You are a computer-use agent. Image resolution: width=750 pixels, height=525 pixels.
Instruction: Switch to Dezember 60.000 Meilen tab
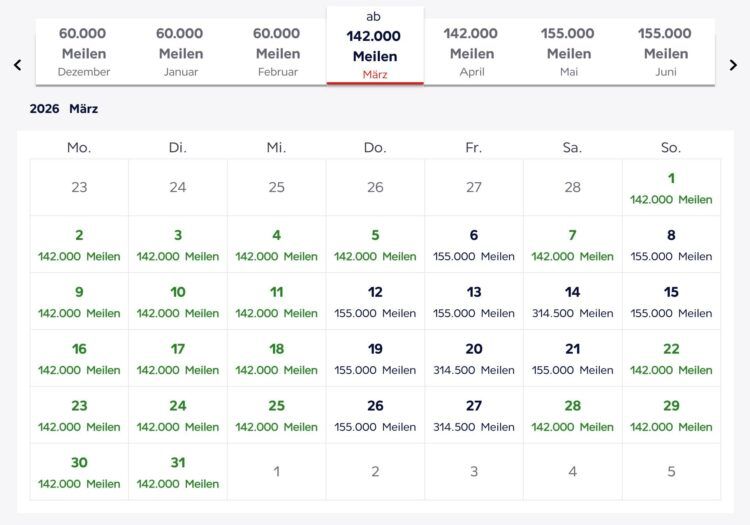[83, 52]
